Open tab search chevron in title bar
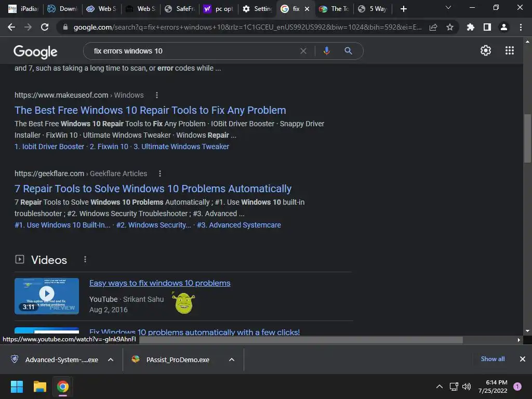The height and width of the screenshot is (399, 532). 448,7
